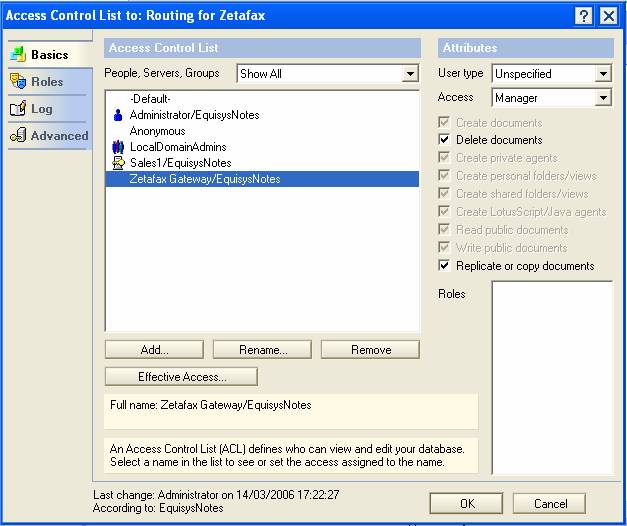Toggle Create personal folders/views checkbox
The width and height of the screenshot is (627, 526).
click(x=444, y=175)
